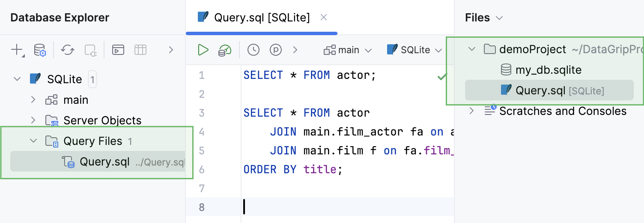Click the Explain Plan icon
The image size is (644, 223).
point(225,50)
